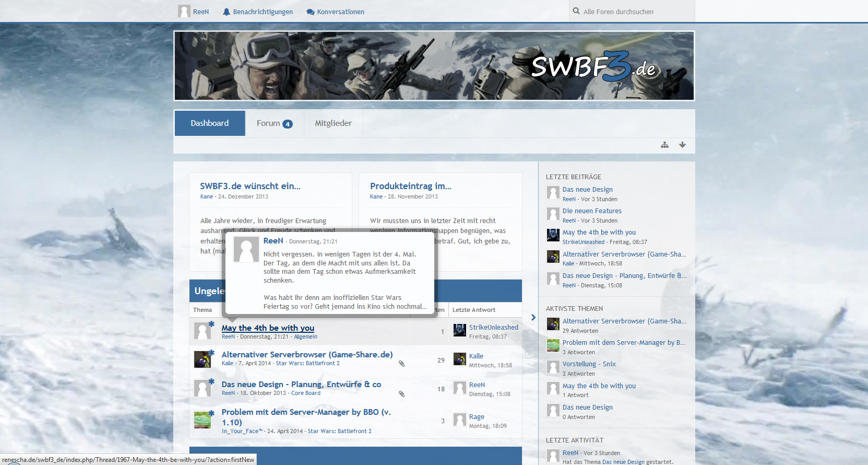Sort by Thema column header
The height and width of the screenshot is (465, 868).
point(203,310)
